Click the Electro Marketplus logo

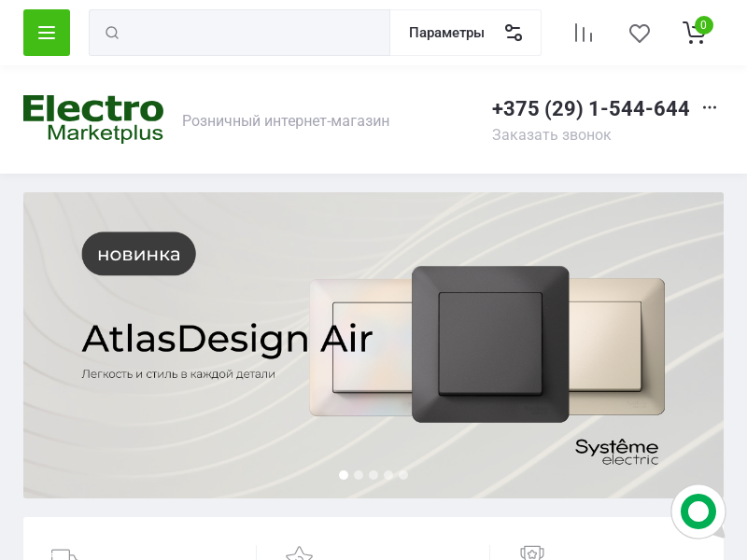(x=93, y=119)
